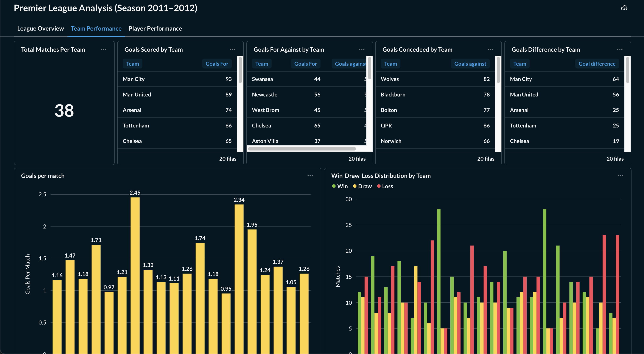This screenshot has width=644, height=354.
Task: Open the options menu on Total Matches Per Team card
Action: tap(104, 49)
